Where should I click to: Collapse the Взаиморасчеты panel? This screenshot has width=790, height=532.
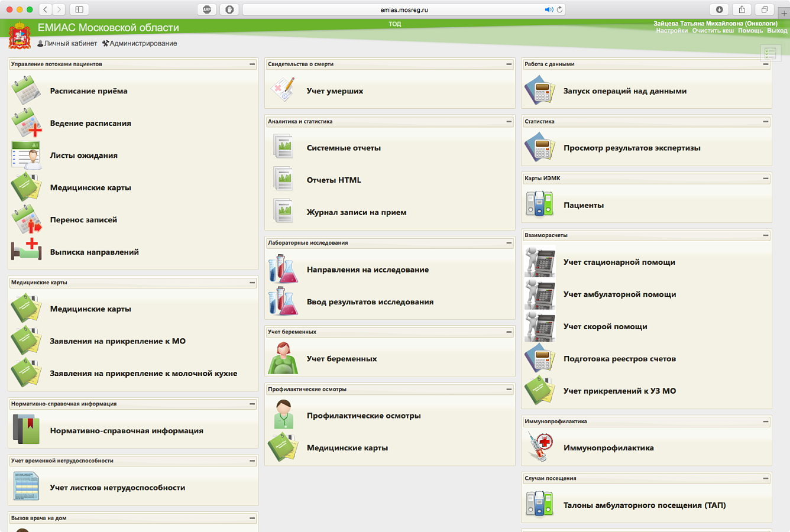click(765, 235)
